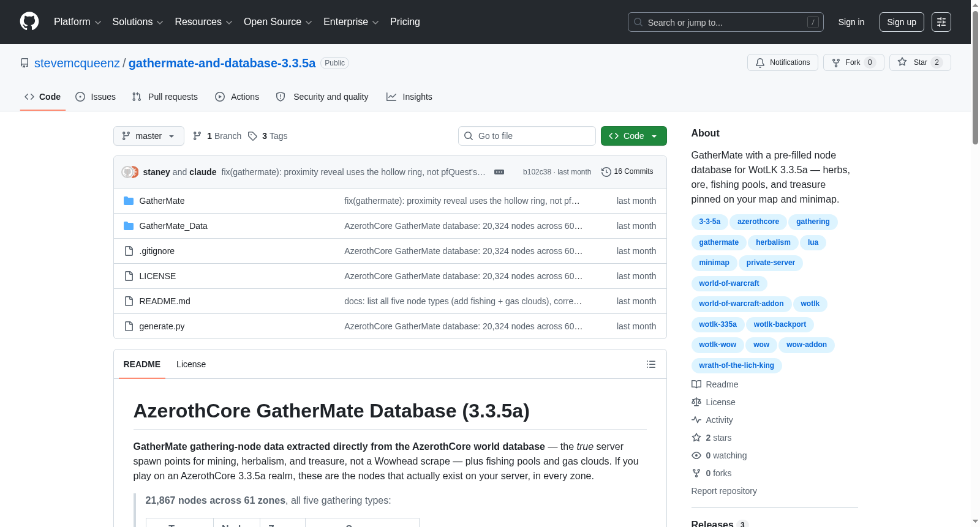
Task: Click the generate.py file icon
Action: click(129, 326)
